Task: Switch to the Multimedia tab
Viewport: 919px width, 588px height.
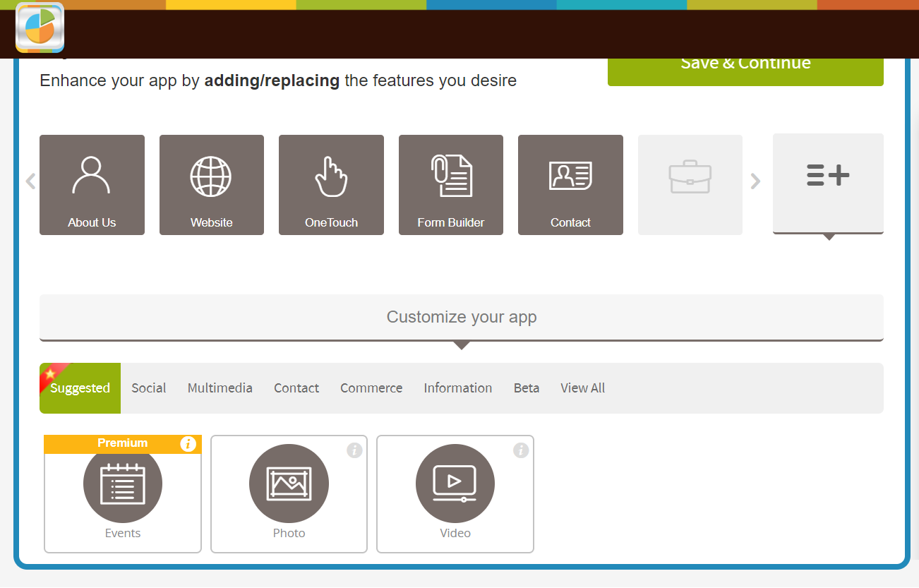Action: pyautogui.click(x=220, y=388)
